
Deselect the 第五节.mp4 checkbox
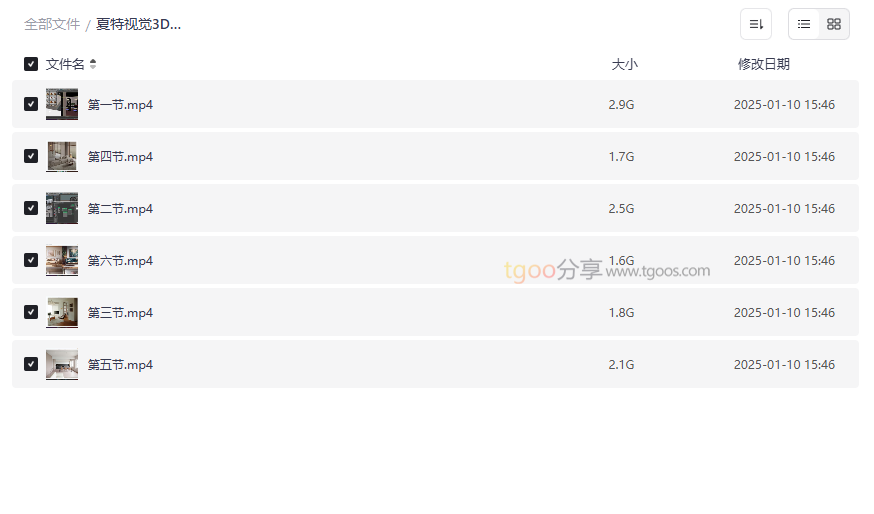(x=31, y=364)
